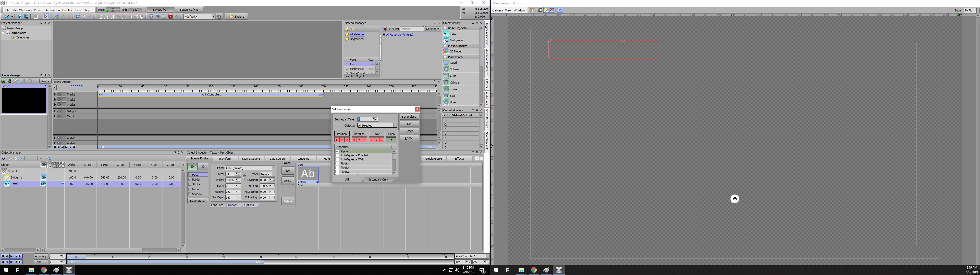Open the Animation menu

[x=53, y=10]
